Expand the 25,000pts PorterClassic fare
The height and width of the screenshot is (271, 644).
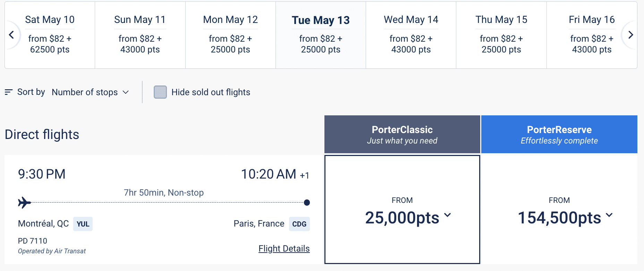408,217
